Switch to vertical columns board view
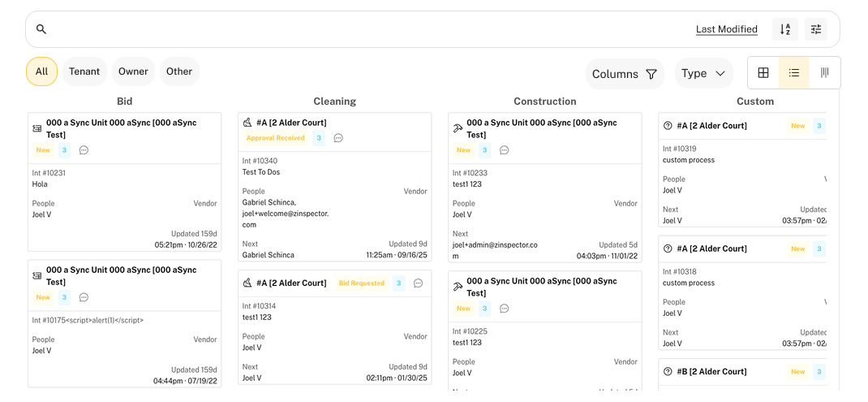 [824, 73]
